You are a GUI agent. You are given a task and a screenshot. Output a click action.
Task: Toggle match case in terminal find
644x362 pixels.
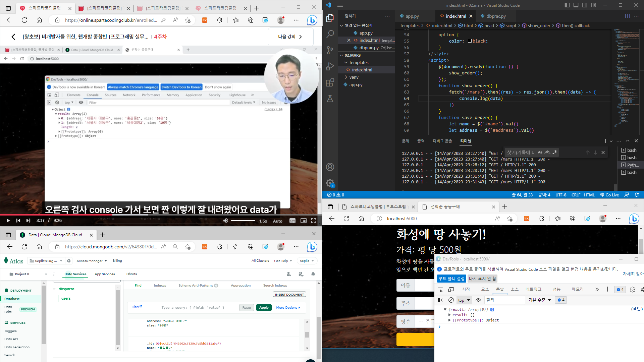pyautogui.click(x=540, y=152)
